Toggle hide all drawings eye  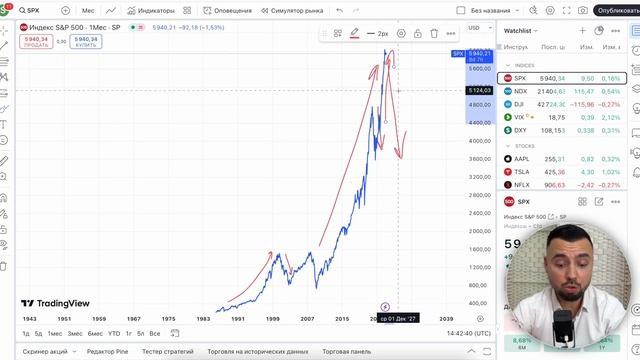click(4, 245)
